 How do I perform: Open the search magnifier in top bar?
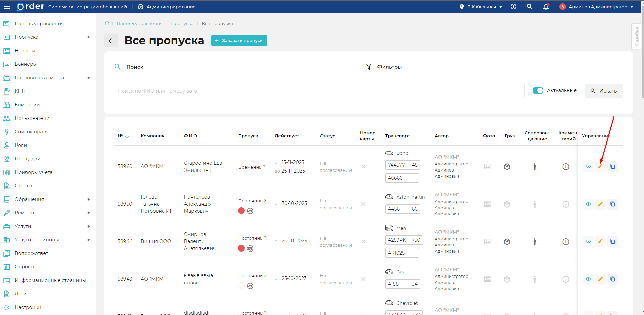pyautogui.click(x=530, y=7)
